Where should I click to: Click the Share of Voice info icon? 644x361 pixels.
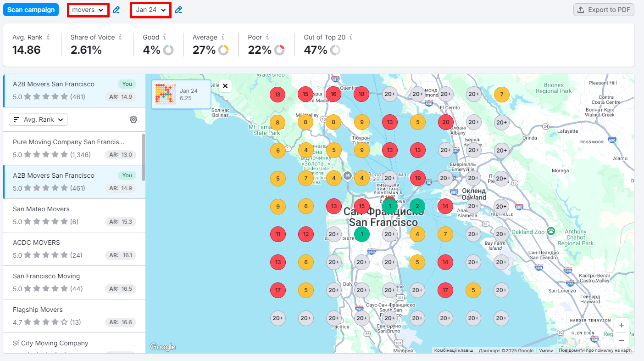pyautogui.click(x=121, y=37)
